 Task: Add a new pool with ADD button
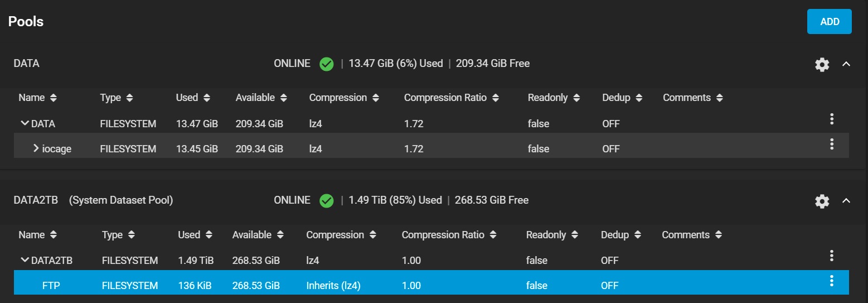829,22
